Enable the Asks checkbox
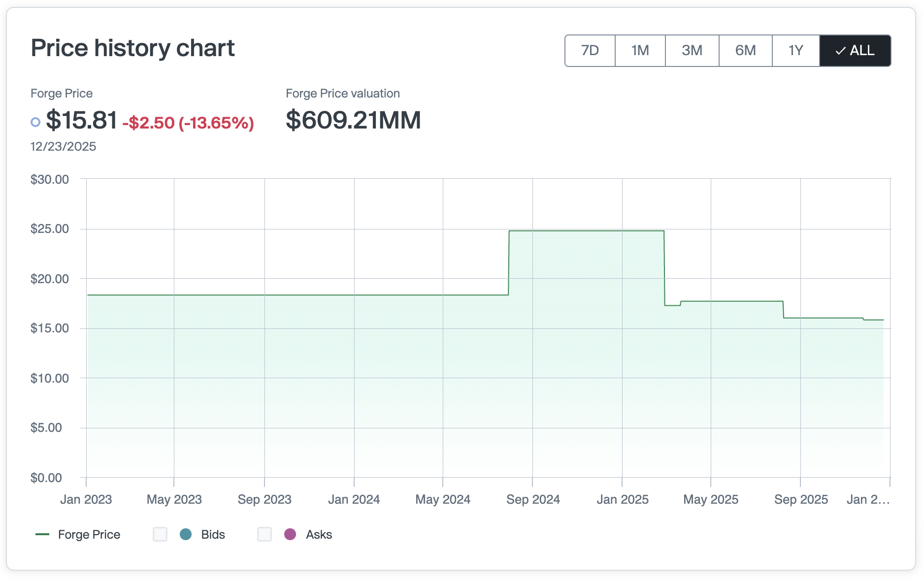924x581 pixels. (264, 534)
